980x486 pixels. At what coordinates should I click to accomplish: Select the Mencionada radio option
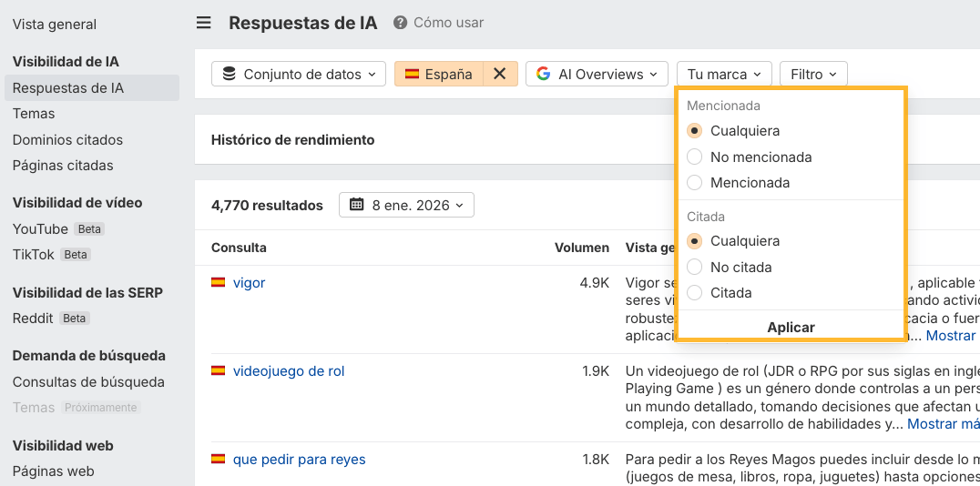coord(695,183)
